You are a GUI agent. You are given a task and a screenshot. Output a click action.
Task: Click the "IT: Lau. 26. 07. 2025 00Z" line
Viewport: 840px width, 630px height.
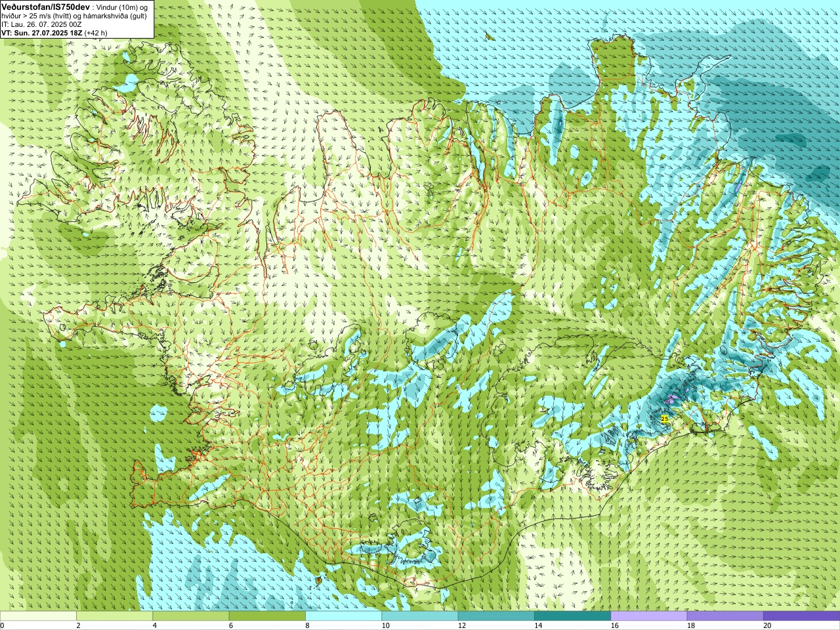tap(41, 24)
